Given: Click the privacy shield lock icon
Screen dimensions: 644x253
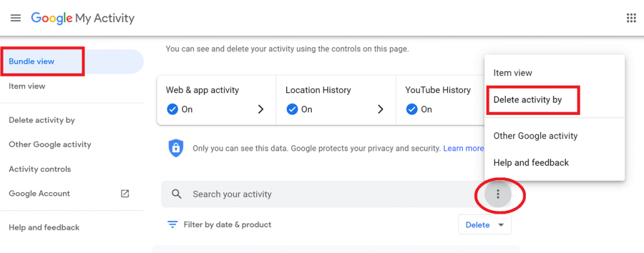Looking at the screenshot, I should point(176,148).
